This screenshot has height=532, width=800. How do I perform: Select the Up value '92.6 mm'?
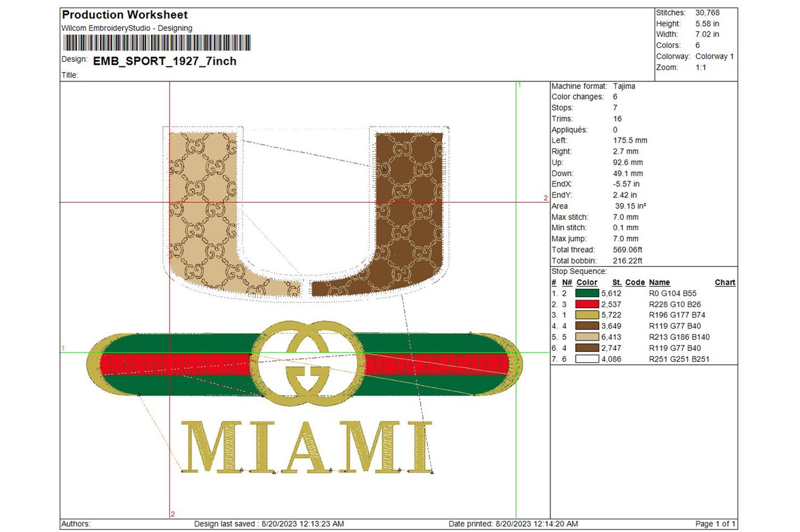click(x=628, y=163)
